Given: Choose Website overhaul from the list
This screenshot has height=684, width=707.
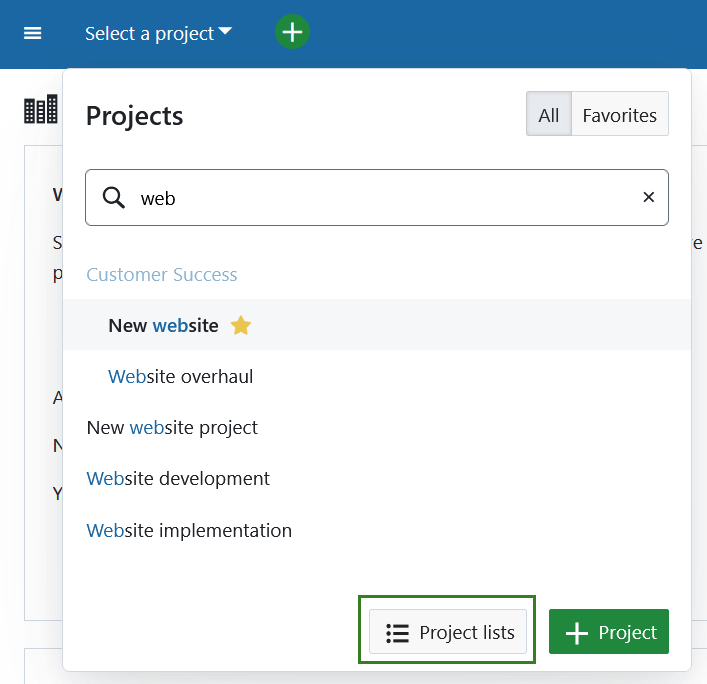Looking at the screenshot, I should coord(180,376).
